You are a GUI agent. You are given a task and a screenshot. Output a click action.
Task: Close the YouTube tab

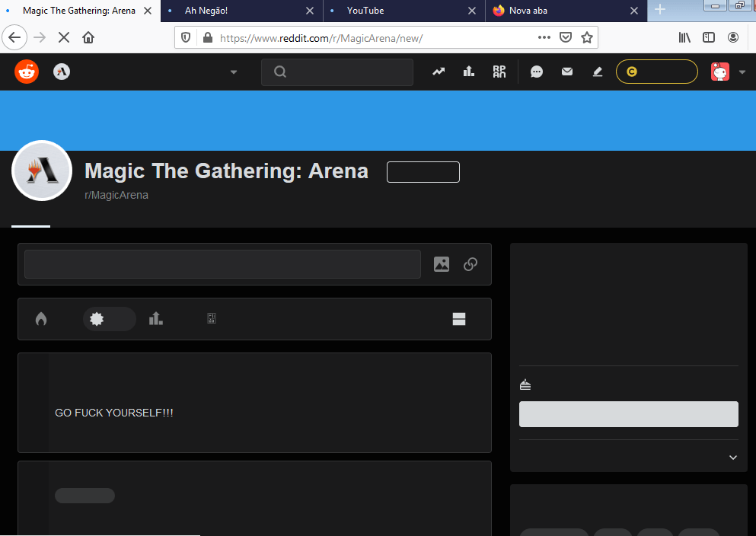tap(472, 11)
